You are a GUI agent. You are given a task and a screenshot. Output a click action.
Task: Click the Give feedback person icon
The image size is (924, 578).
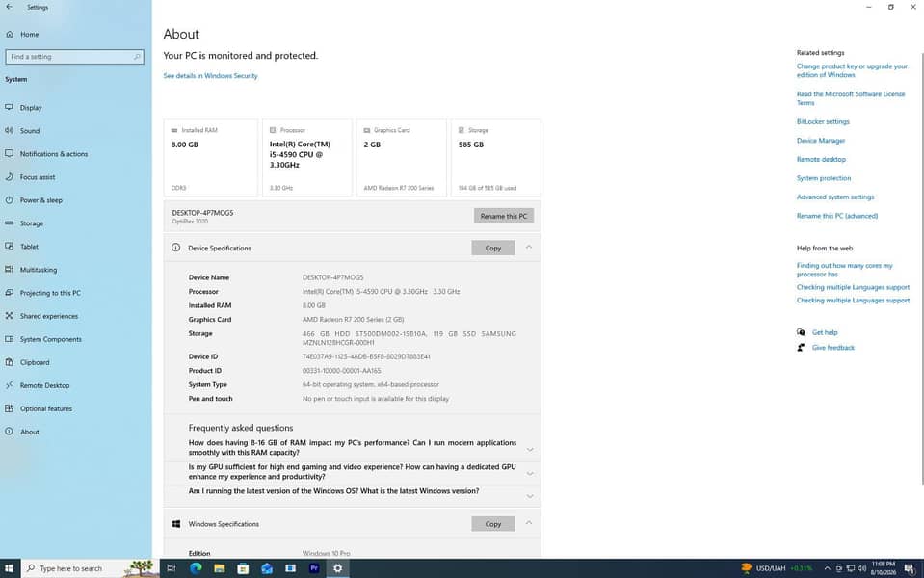tap(801, 348)
